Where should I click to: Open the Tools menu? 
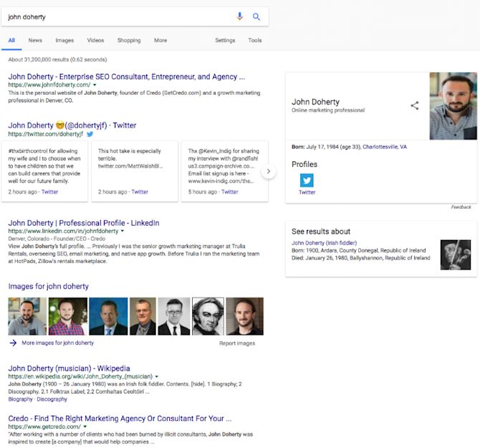point(255,40)
